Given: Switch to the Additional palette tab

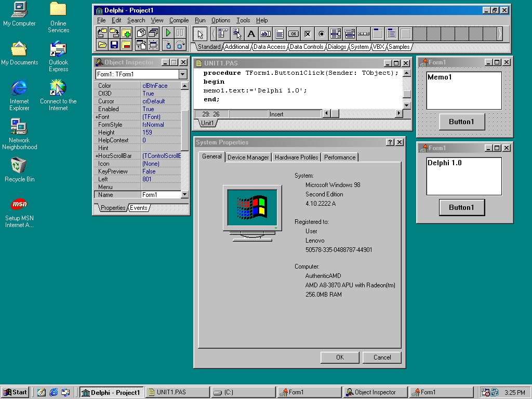Looking at the screenshot, I should point(237,47).
